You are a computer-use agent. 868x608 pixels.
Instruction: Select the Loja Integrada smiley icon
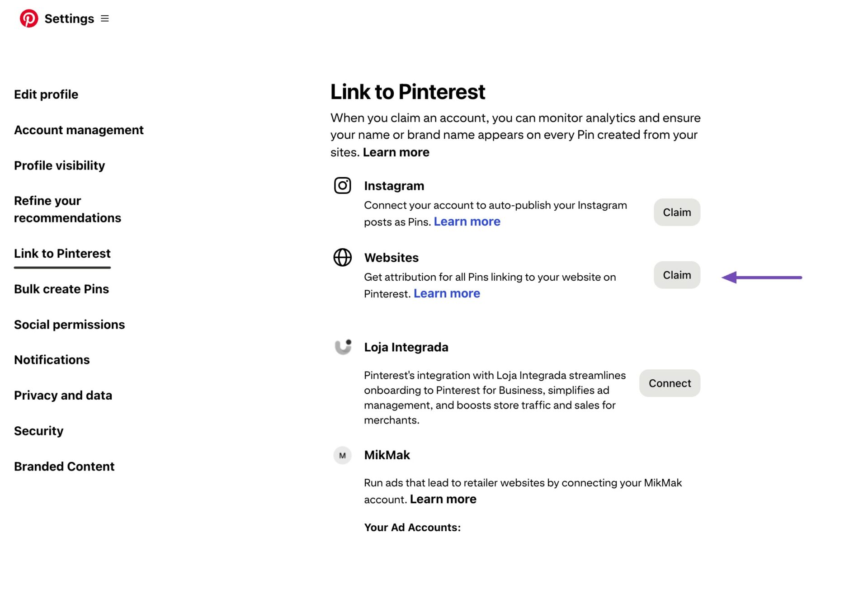[342, 347]
